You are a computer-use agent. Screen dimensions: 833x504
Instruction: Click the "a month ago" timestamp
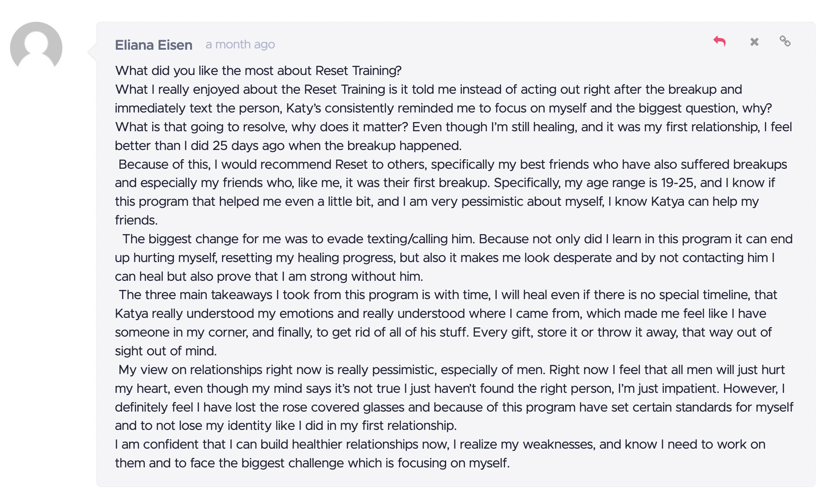[240, 44]
